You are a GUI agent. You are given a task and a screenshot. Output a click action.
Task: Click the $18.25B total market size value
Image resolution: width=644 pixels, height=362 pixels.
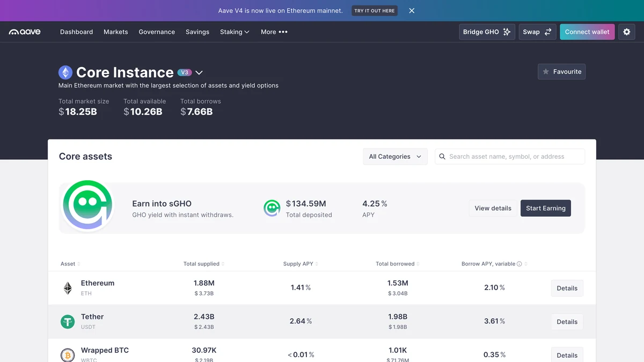[78, 112]
